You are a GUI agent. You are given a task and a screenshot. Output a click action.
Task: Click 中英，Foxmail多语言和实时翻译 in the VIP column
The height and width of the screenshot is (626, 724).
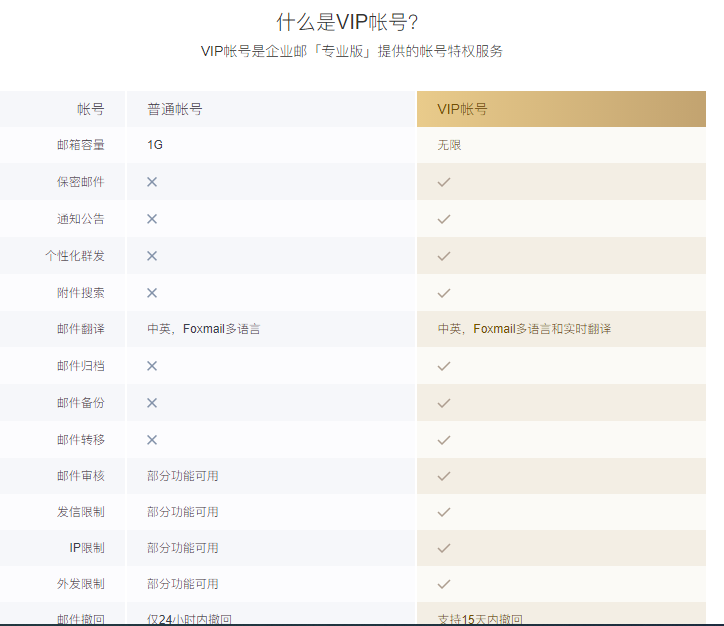524,329
